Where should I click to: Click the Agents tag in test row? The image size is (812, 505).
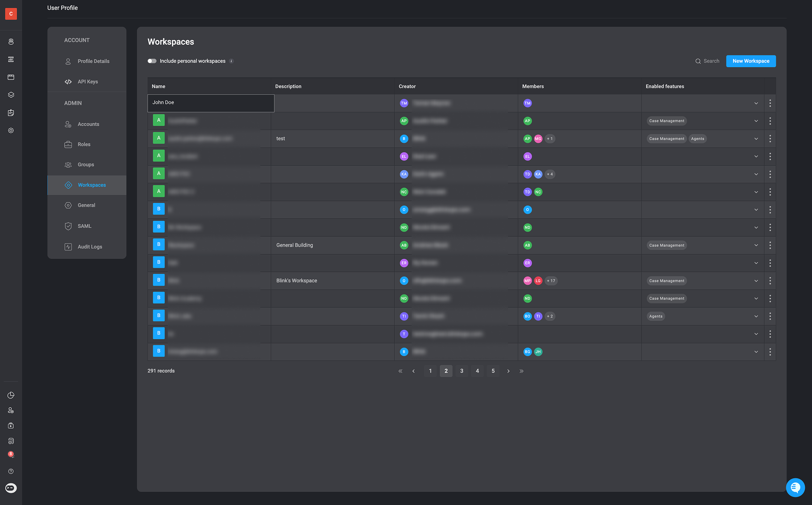[697, 139]
